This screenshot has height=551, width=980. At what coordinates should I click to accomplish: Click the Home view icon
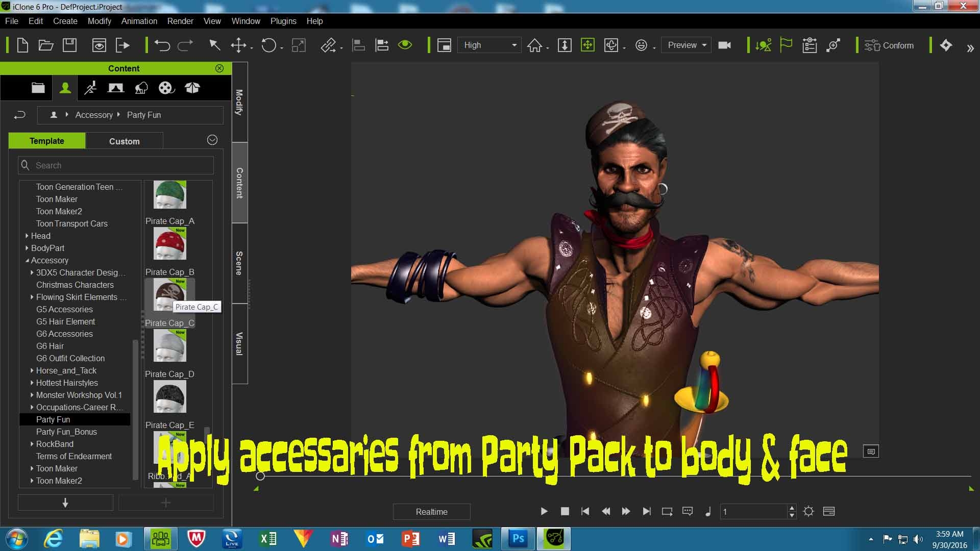point(534,45)
